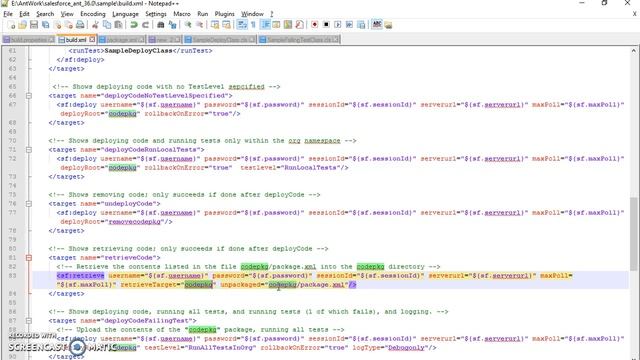Image resolution: width=640 pixels, height=360 pixels.
Task: Open the Run menu
Action: point(202,14)
